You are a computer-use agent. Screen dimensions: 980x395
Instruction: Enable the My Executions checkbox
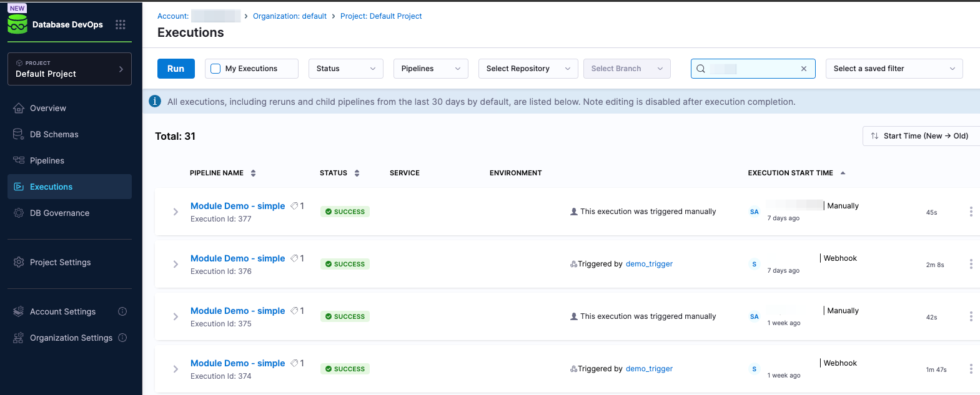click(215, 69)
